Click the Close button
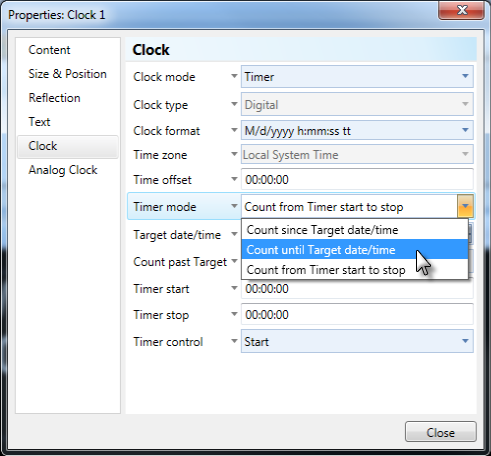The width and height of the screenshot is (491, 456). pyautogui.click(x=441, y=432)
